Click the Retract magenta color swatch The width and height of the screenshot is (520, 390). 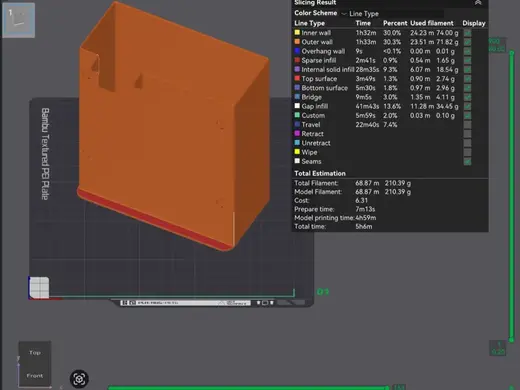[297, 133]
